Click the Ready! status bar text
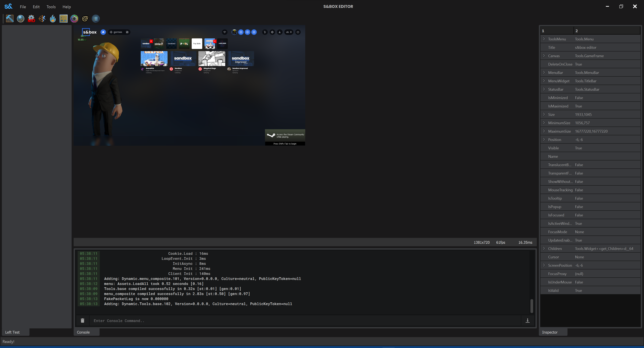Image resolution: width=644 pixels, height=348 pixels. pyautogui.click(x=9, y=341)
